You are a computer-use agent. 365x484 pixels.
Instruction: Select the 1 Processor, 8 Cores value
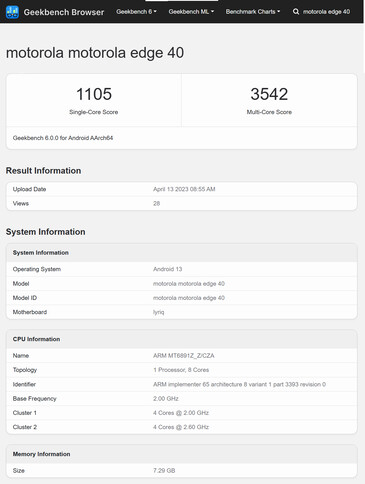[181, 370]
